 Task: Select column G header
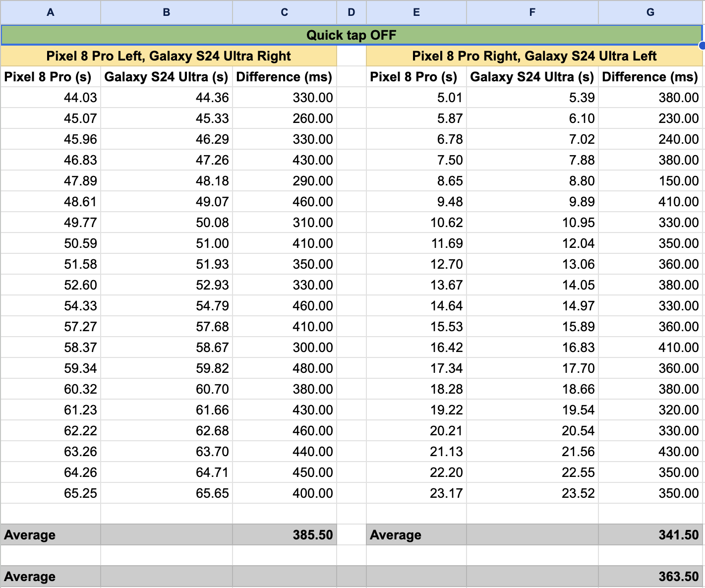[x=650, y=12]
